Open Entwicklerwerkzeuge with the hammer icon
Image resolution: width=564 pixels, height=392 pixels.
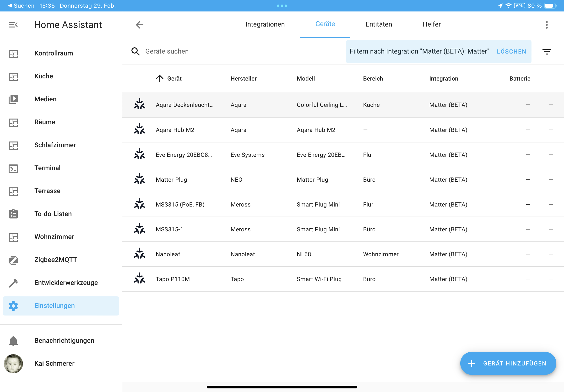(14, 283)
